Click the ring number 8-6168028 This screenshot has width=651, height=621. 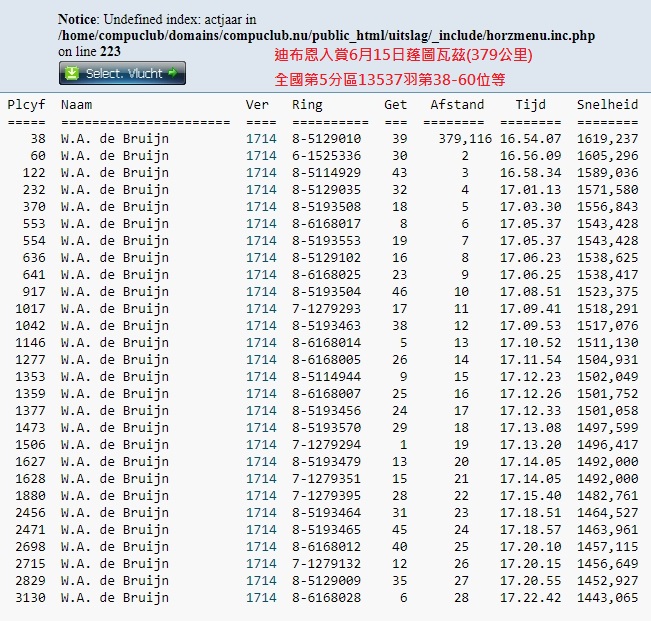pyautogui.click(x=326, y=598)
